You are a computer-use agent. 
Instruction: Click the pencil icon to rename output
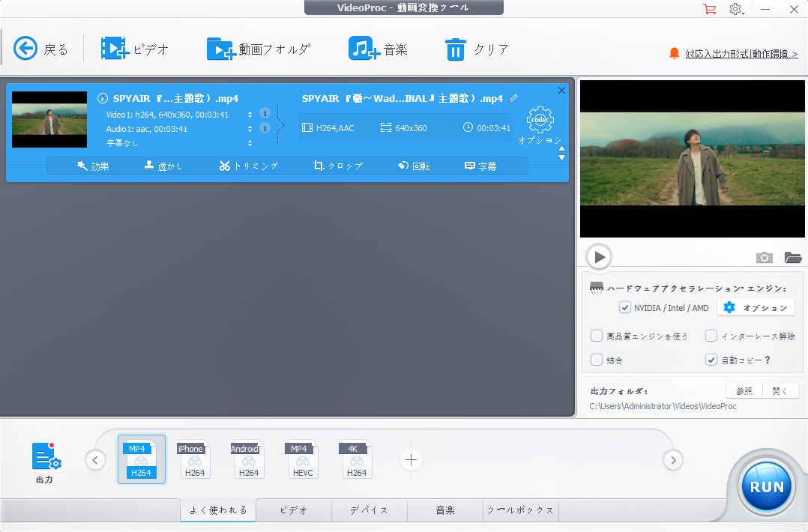(513, 98)
